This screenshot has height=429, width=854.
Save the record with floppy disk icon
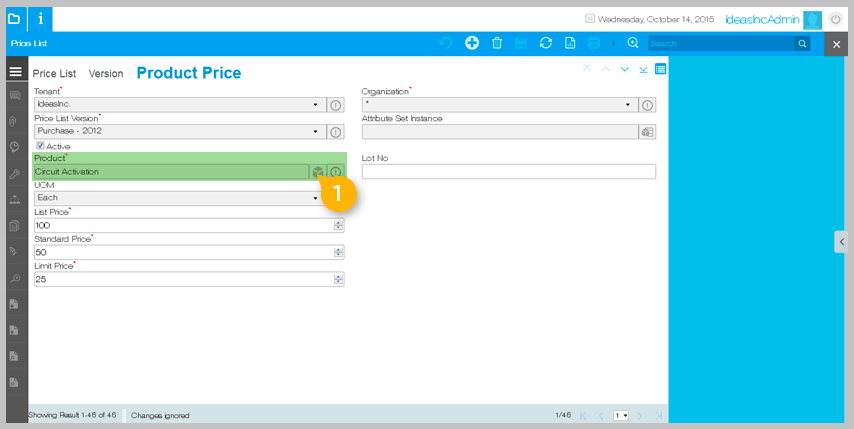tap(521, 43)
